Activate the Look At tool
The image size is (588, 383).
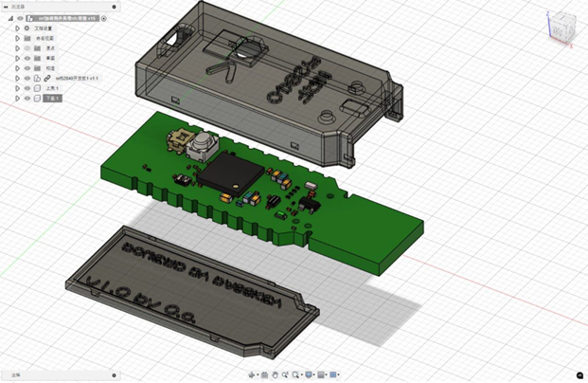[264, 374]
